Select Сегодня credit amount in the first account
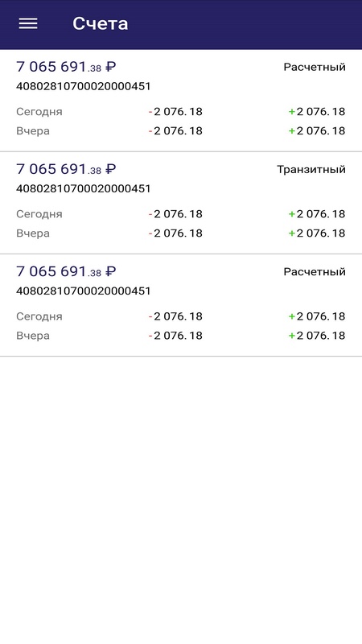The width and height of the screenshot is (362, 644). [x=316, y=111]
